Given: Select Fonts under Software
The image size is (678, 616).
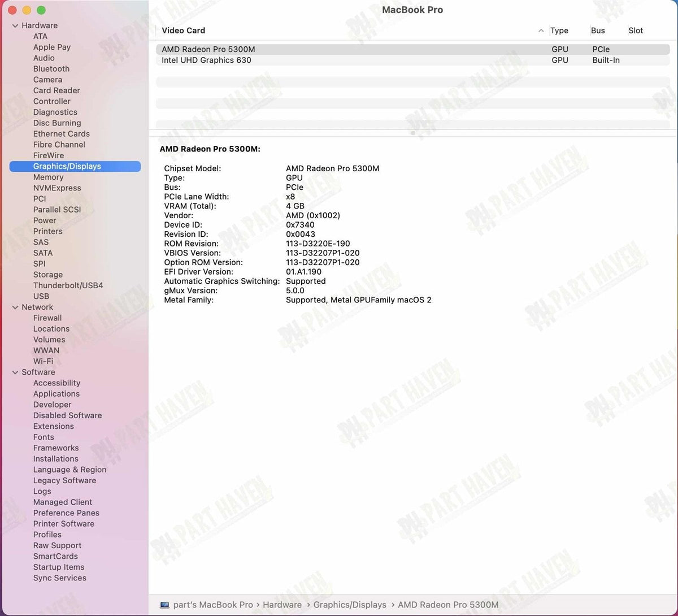Looking at the screenshot, I should tap(44, 437).
